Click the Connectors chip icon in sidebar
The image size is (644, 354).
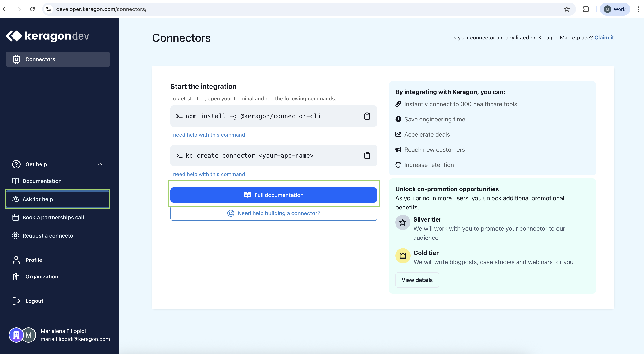[x=16, y=59]
